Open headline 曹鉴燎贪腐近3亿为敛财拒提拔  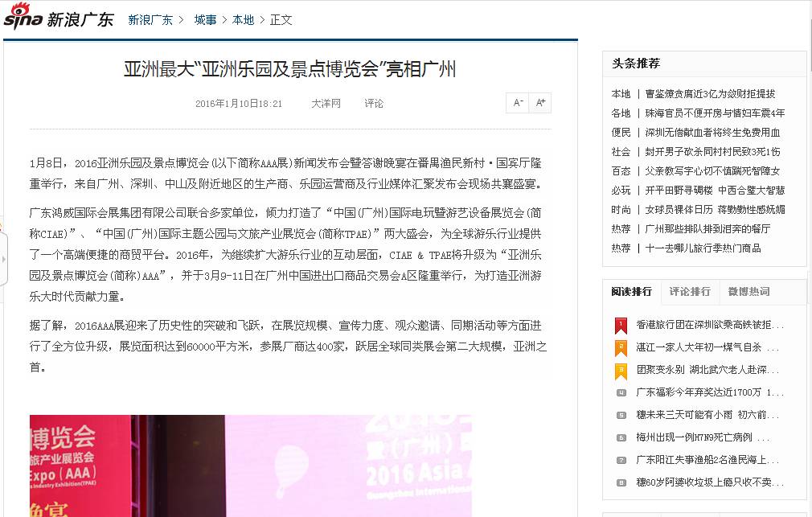[x=710, y=94]
